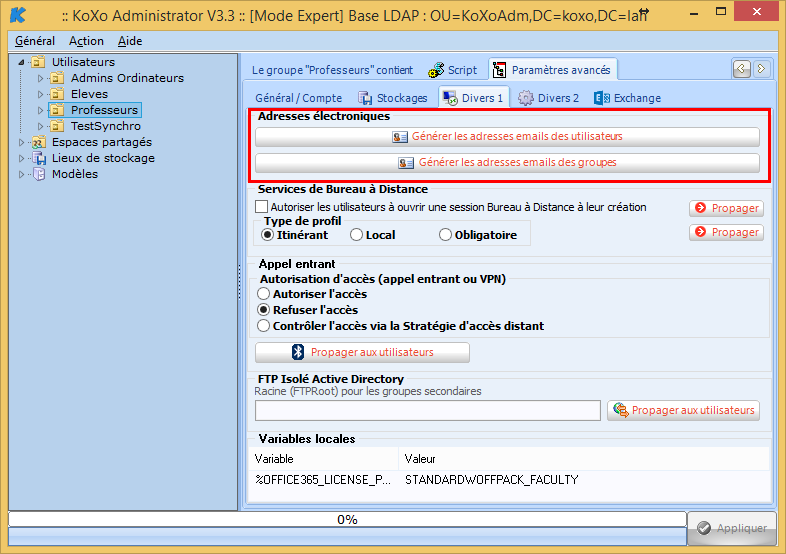The width and height of the screenshot is (786, 554).
Task: Expand the Admins Ordinateurs node
Action: 41,78
